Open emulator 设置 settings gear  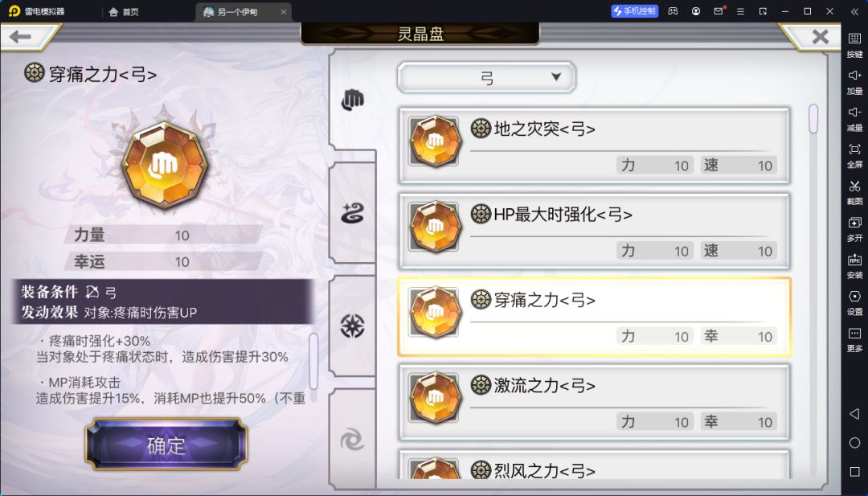tap(854, 302)
